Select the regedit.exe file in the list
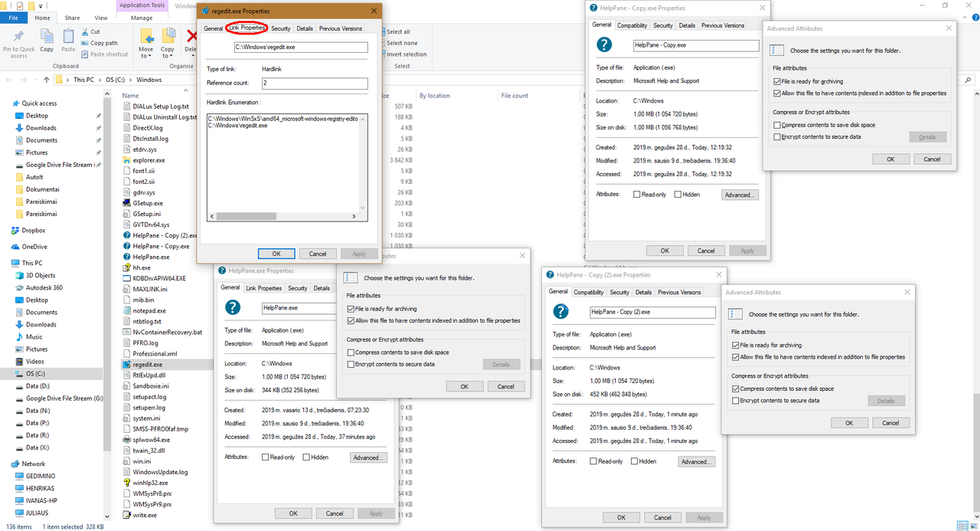Screen dimensions: 980x531 tap(148, 365)
